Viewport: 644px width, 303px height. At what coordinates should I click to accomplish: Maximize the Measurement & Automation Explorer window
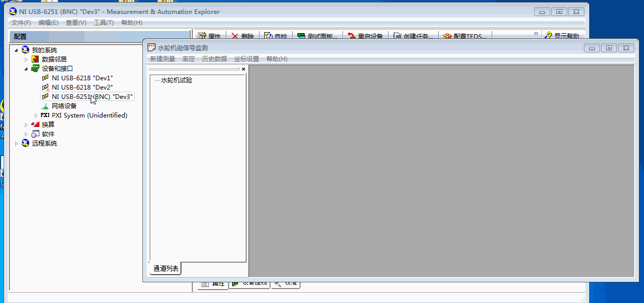[559, 11]
